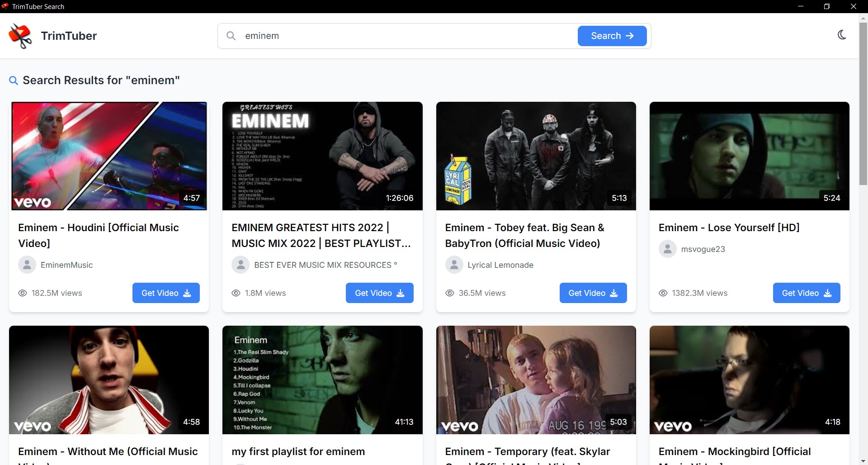The width and height of the screenshot is (868, 465).
Task: Open the Houdini video thumbnail
Action: pos(109,156)
